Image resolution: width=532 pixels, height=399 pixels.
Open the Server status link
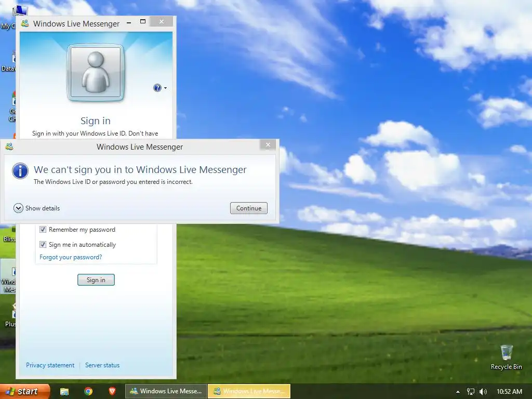click(102, 365)
